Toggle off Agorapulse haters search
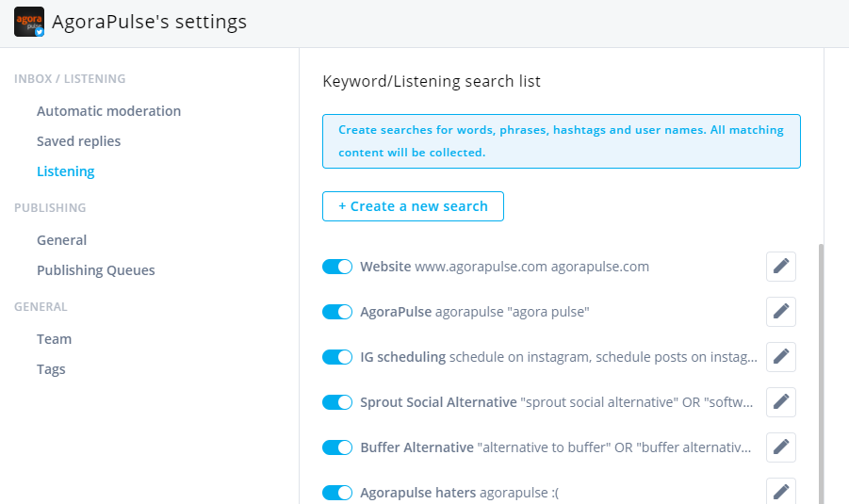Viewport: 849px width, 504px height. 337,493
